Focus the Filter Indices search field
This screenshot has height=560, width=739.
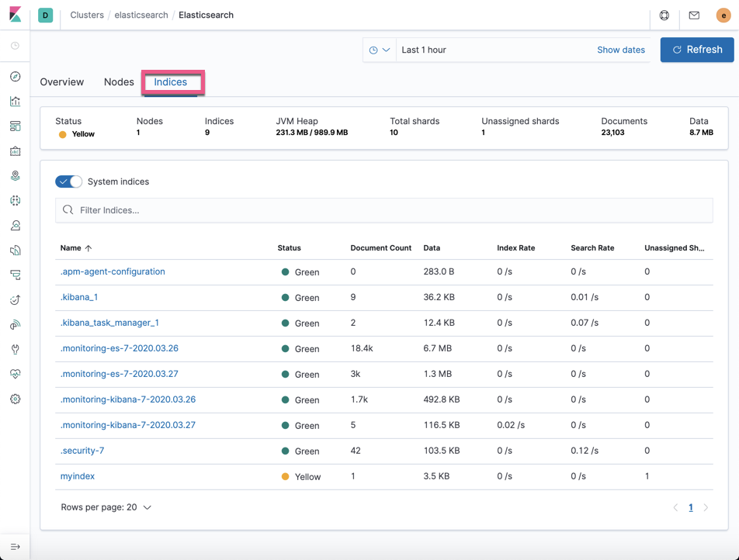(384, 210)
